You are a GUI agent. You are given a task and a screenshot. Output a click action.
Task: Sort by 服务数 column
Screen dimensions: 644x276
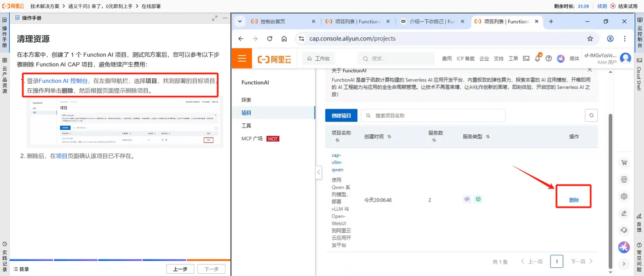coord(434,140)
